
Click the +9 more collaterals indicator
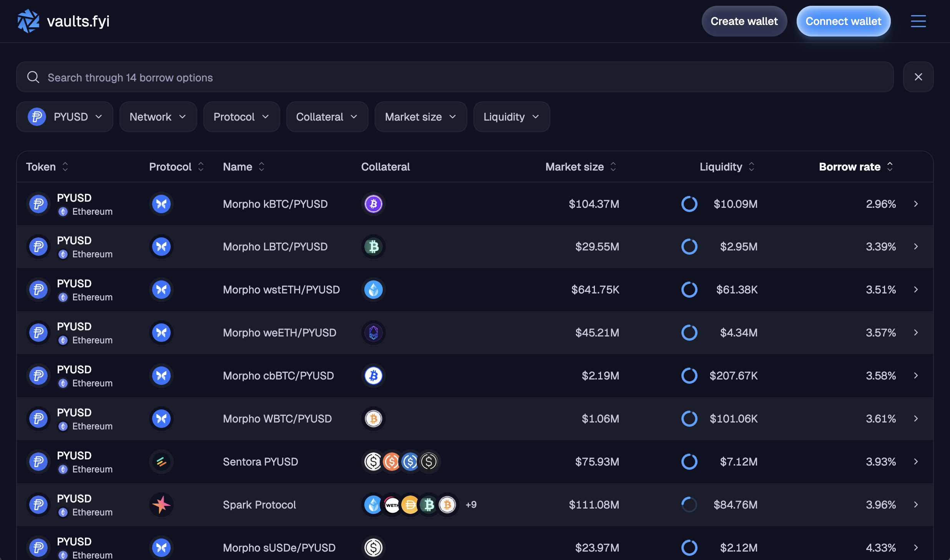tap(471, 505)
